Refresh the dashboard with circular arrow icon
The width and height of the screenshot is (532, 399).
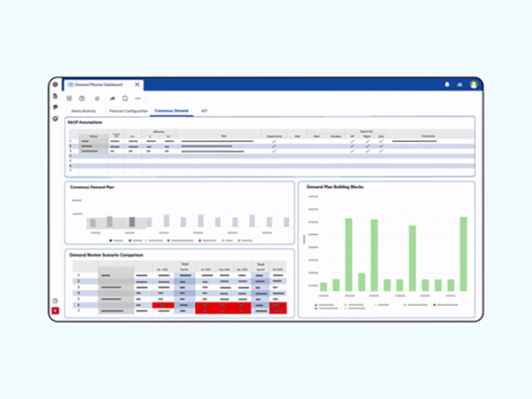tap(125, 98)
